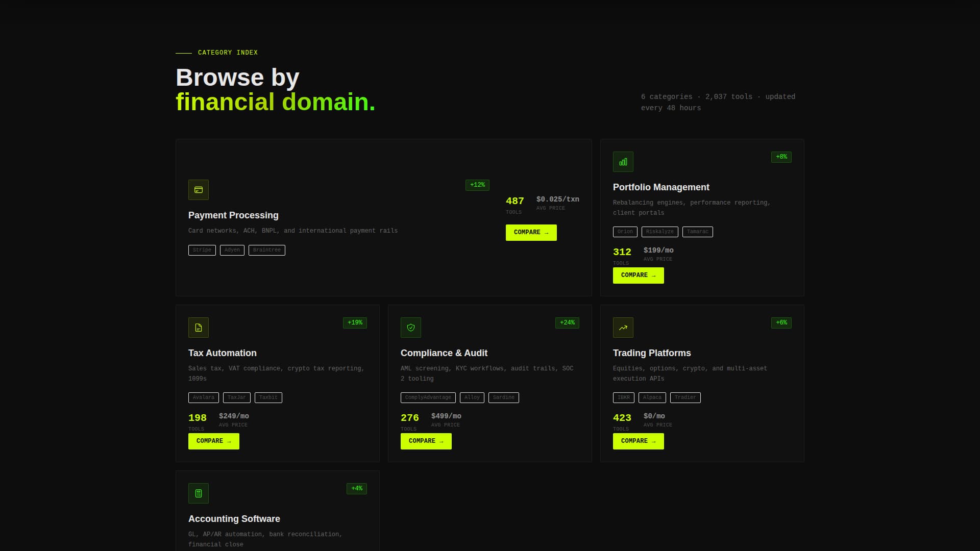Click the Compliance & Audit shield icon
The width and height of the screenshot is (980, 551).
[x=411, y=328]
